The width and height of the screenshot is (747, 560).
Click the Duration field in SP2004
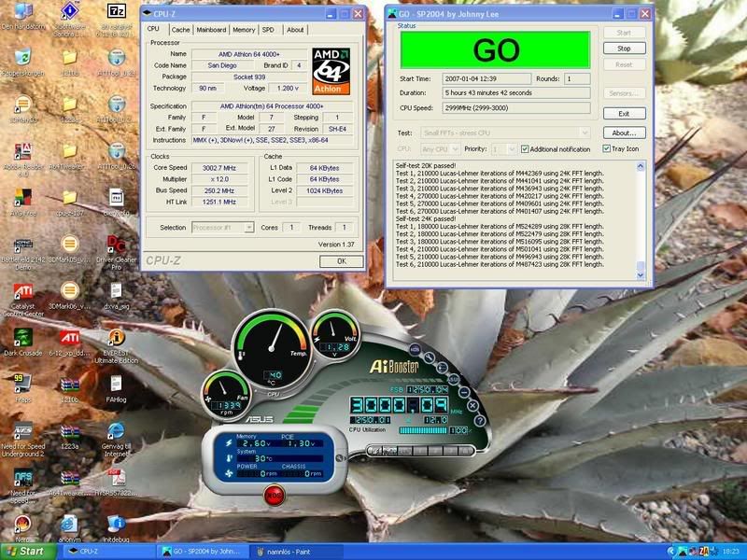(x=516, y=92)
